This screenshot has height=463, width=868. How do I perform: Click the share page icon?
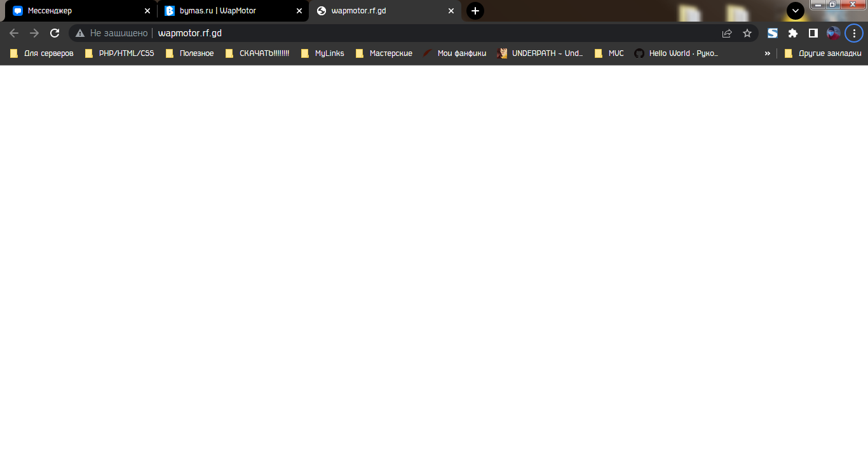727,33
